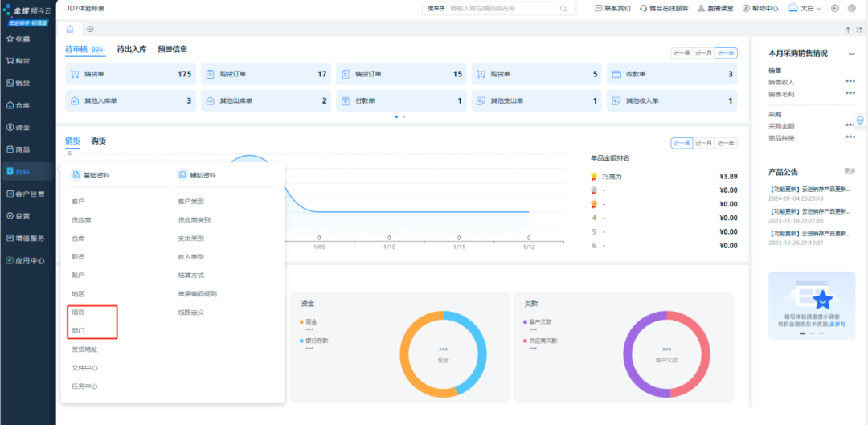
Task: Switch to second page dot of pending cards
Action: (x=404, y=116)
